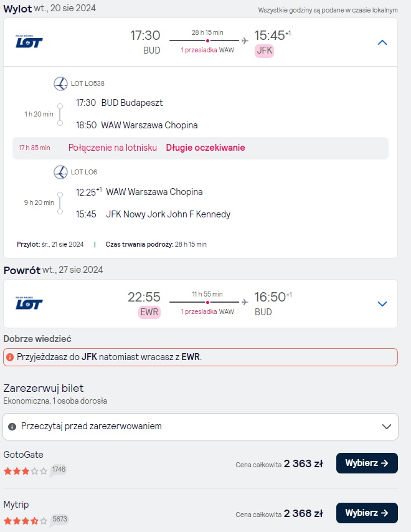Viewport: 411px width, 532px height.
Task: Open Mytrip 5673 reviews count bubble
Action: coord(59,520)
